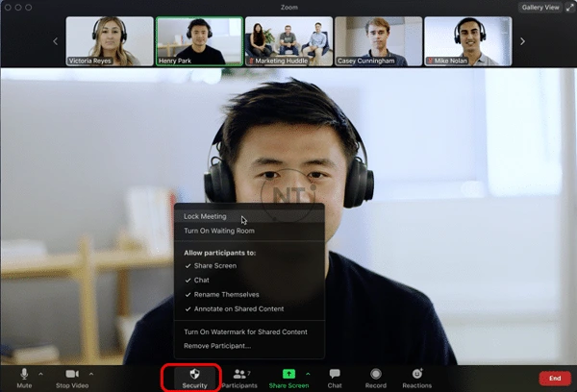Viewport: 577px width, 392px height.
Task: Expand video options caret next to Stop Video
Action: (x=91, y=374)
